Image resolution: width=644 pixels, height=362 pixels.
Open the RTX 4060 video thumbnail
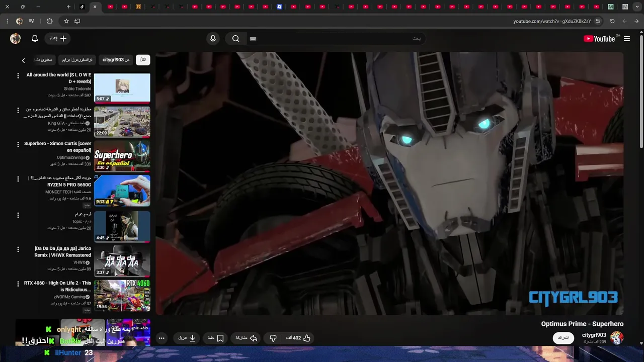click(x=122, y=295)
